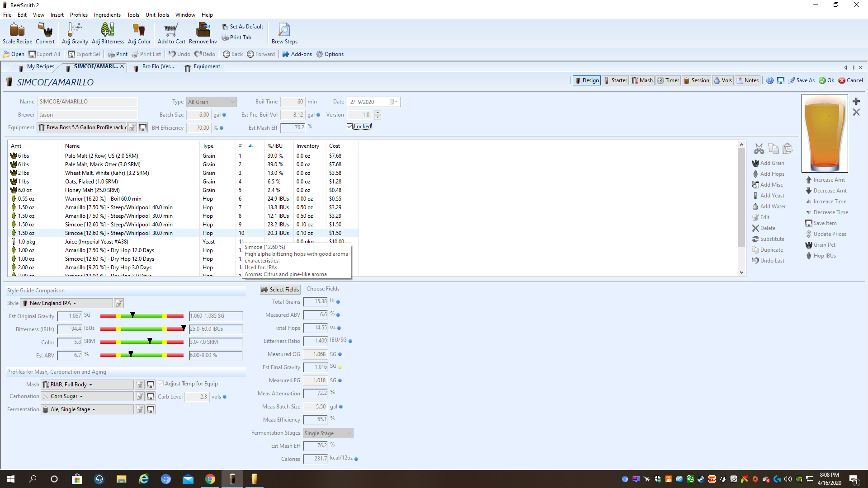This screenshot has width=868, height=488.
Task: Click the cut scissors icon
Action: (759, 149)
